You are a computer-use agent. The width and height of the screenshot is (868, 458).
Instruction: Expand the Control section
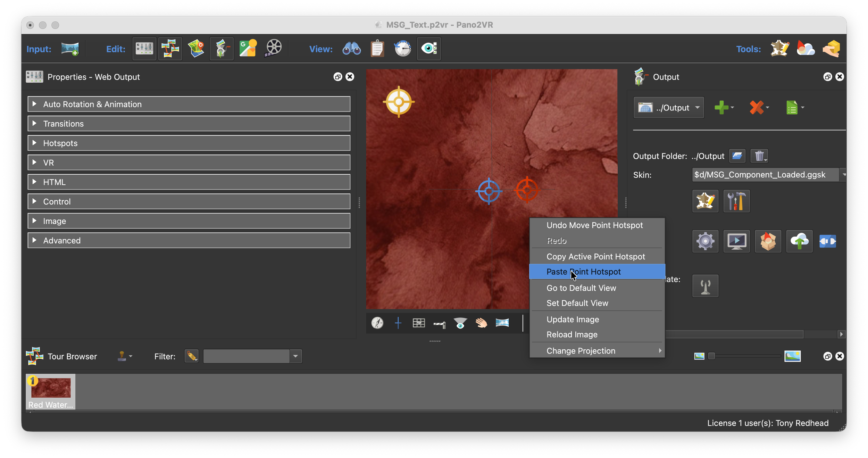coord(189,201)
